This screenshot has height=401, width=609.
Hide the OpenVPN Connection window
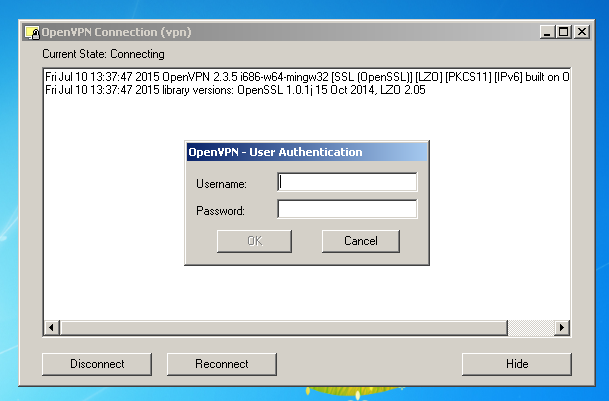coord(517,364)
